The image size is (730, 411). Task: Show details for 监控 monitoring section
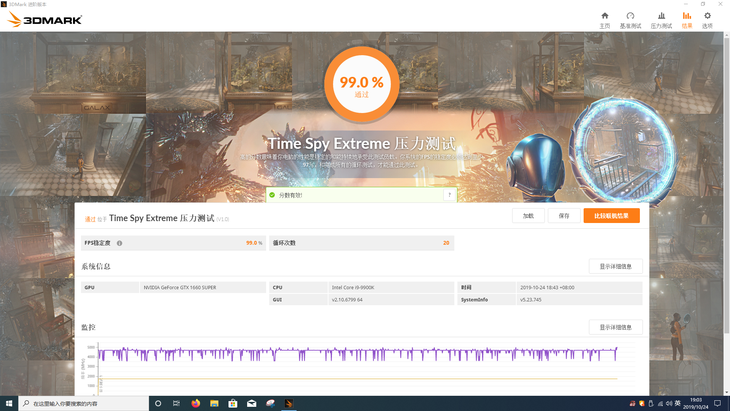(x=615, y=327)
